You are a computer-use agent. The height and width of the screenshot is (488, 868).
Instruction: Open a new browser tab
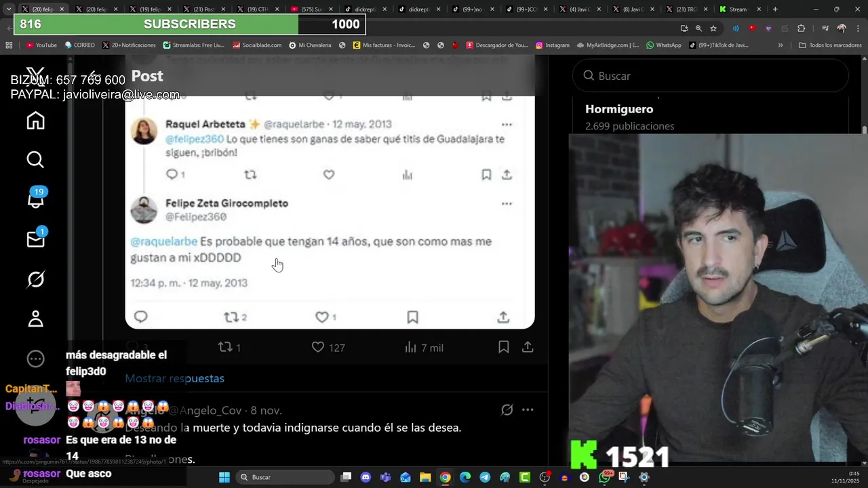[x=775, y=9]
